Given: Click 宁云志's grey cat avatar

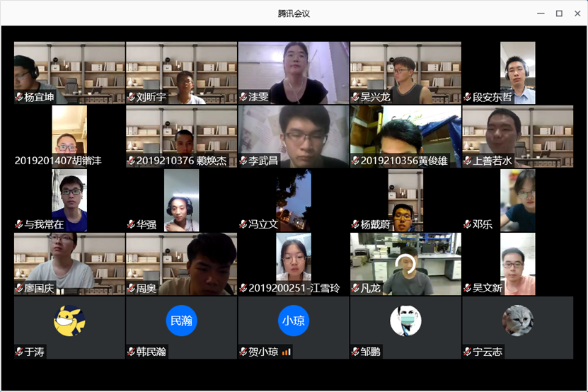Looking at the screenshot, I should point(518,321).
